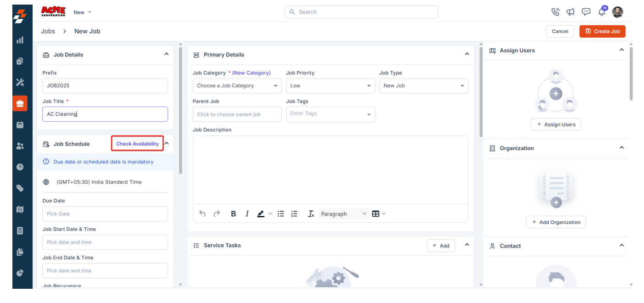Open the price tag sidebar icon
The image size is (644, 303).
pos(20,188)
